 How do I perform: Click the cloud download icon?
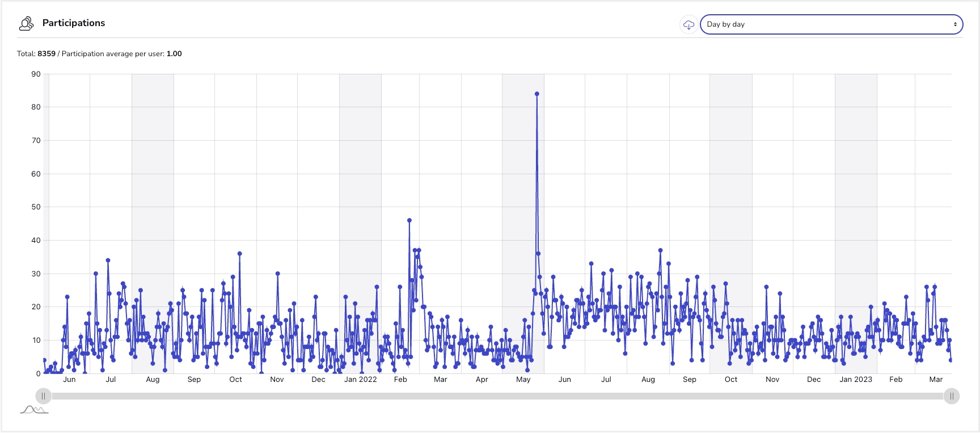[x=688, y=24]
